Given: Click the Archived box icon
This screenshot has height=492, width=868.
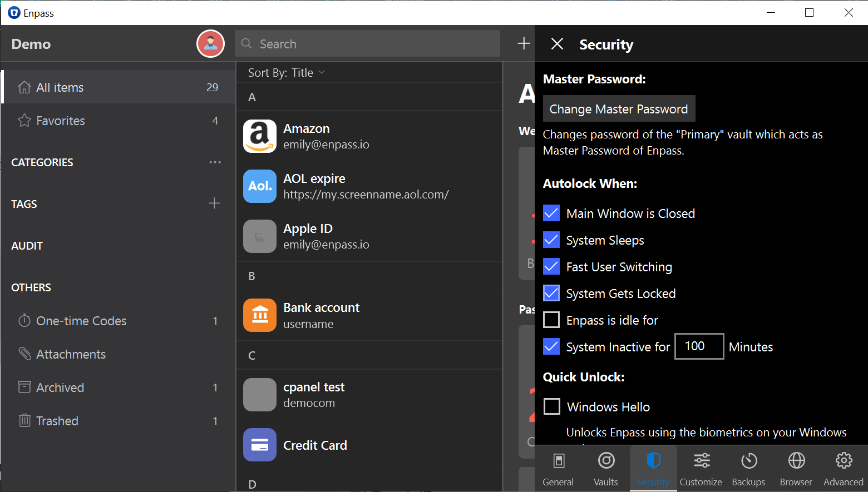Looking at the screenshot, I should click(24, 387).
